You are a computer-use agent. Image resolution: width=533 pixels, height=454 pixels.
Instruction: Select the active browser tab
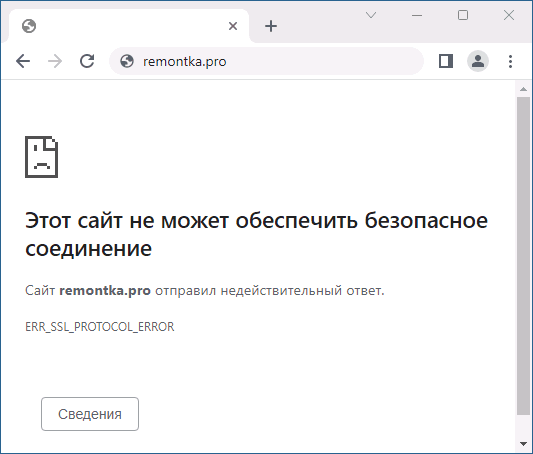129,26
